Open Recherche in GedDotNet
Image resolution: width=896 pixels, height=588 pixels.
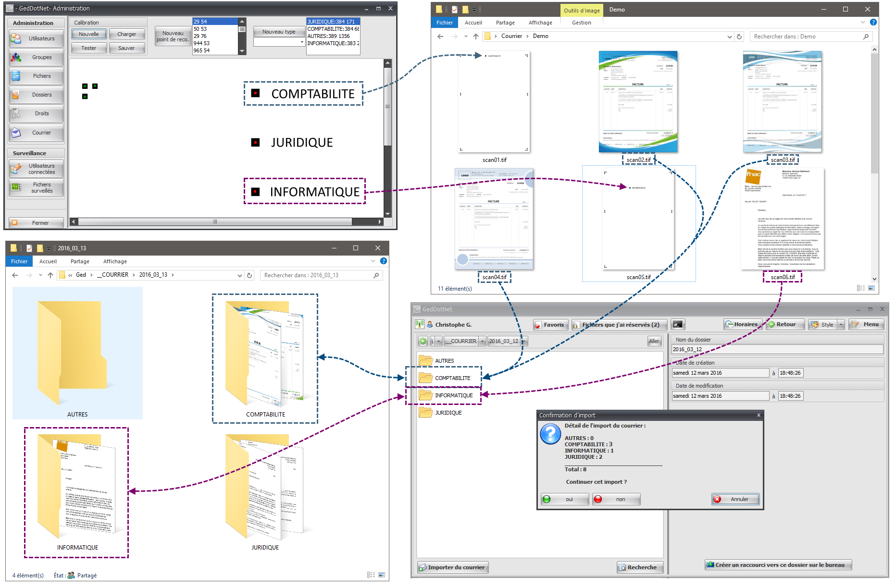pos(640,567)
